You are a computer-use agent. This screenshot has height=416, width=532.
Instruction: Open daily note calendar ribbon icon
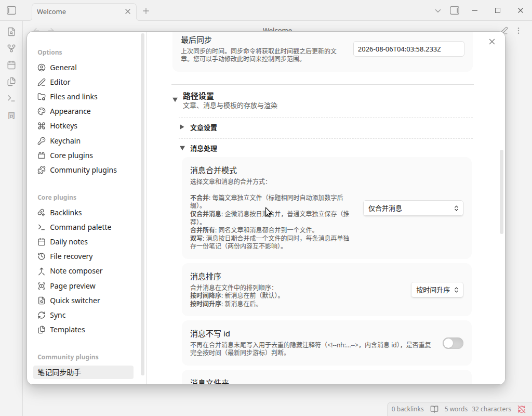point(11,65)
